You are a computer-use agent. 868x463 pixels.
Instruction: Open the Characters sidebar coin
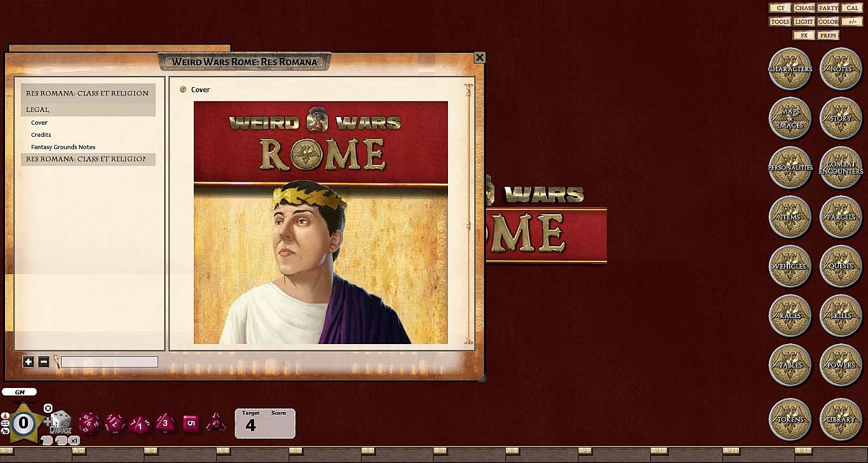point(790,69)
